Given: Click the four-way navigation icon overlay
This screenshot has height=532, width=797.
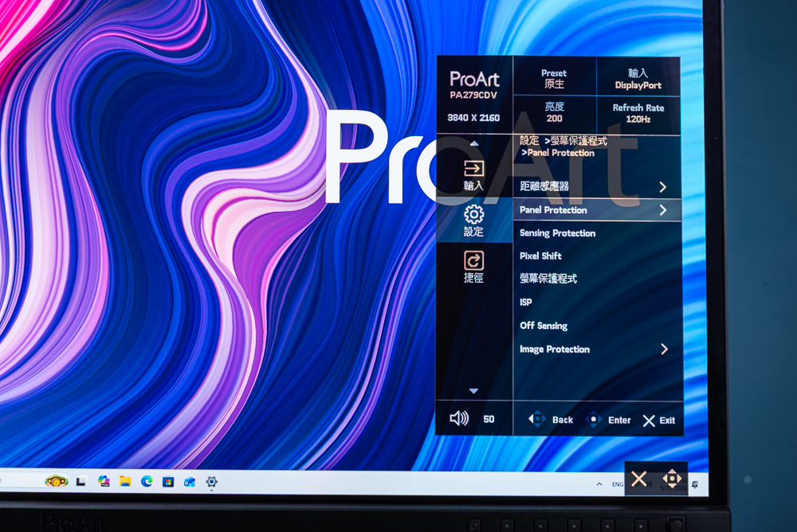Looking at the screenshot, I should click(672, 479).
